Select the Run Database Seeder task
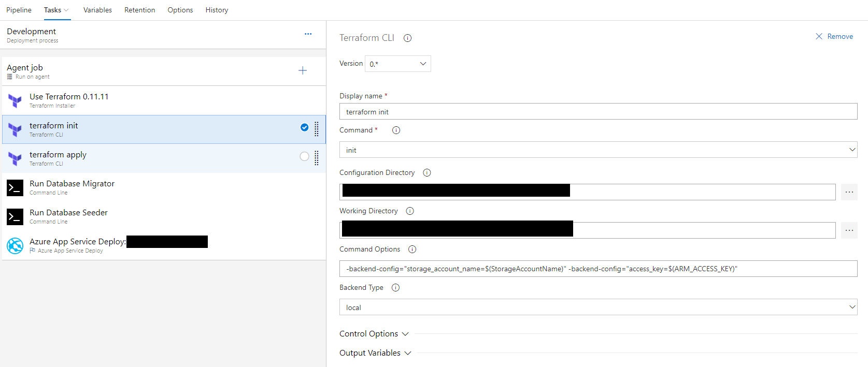Viewport: 868px width, 367px height. pos(163,216)
